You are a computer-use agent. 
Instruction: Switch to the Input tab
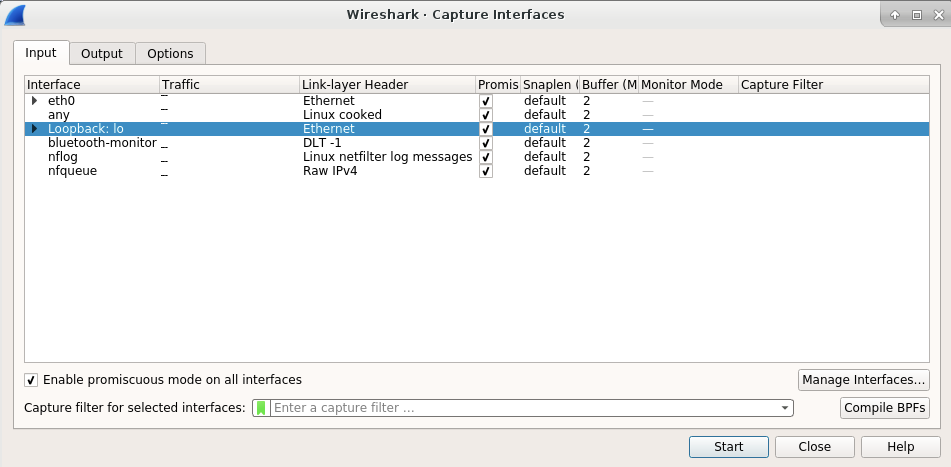(x=41, y=53)
